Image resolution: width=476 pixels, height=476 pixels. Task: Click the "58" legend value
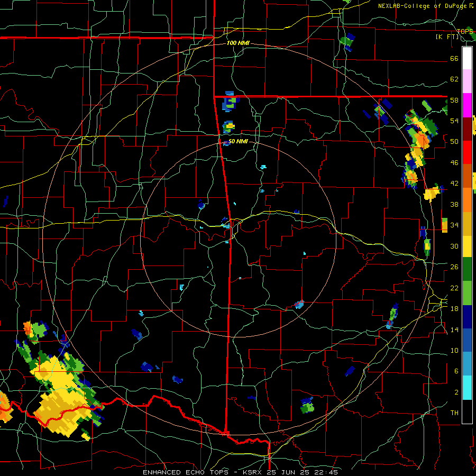[454, 100]
